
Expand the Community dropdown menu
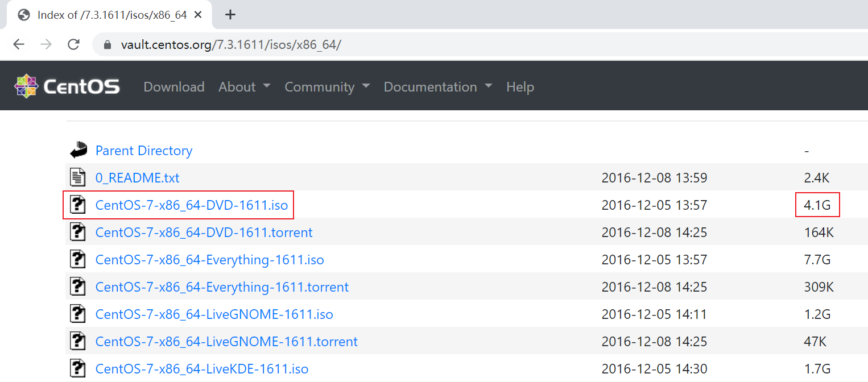pyautogui.click(x=327, y=87)
